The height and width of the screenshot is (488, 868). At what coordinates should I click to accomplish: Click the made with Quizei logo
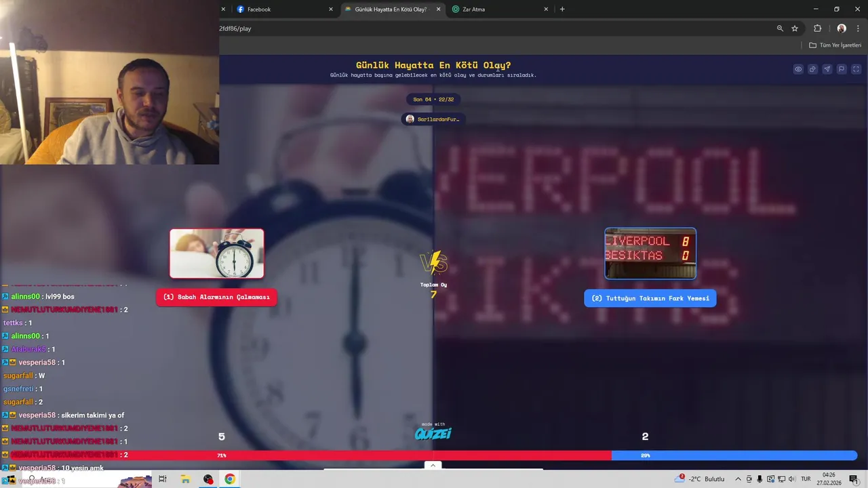point(433,432)
